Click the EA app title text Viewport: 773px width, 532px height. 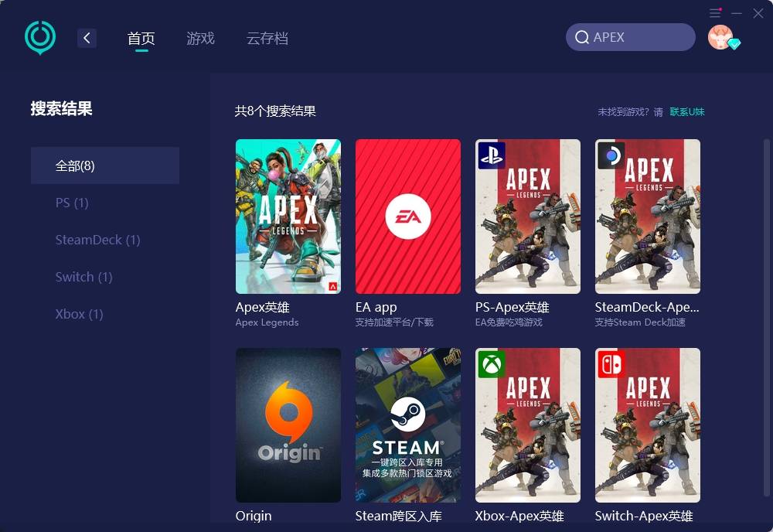coord(376,307)
